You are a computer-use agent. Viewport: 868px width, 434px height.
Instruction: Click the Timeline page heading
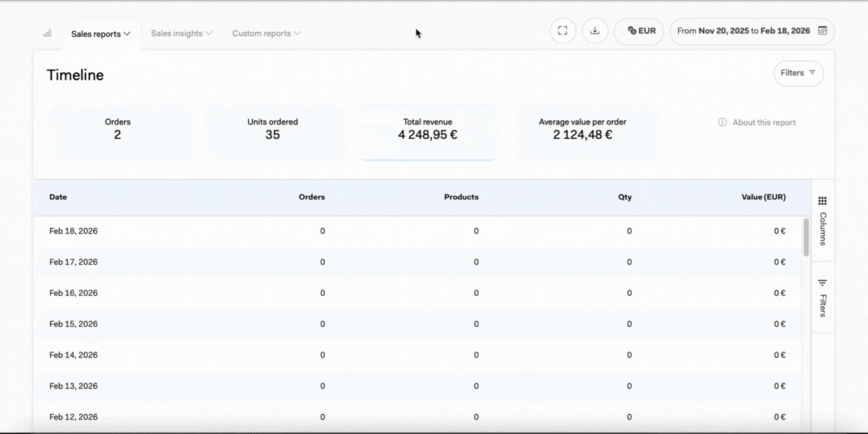75,75
